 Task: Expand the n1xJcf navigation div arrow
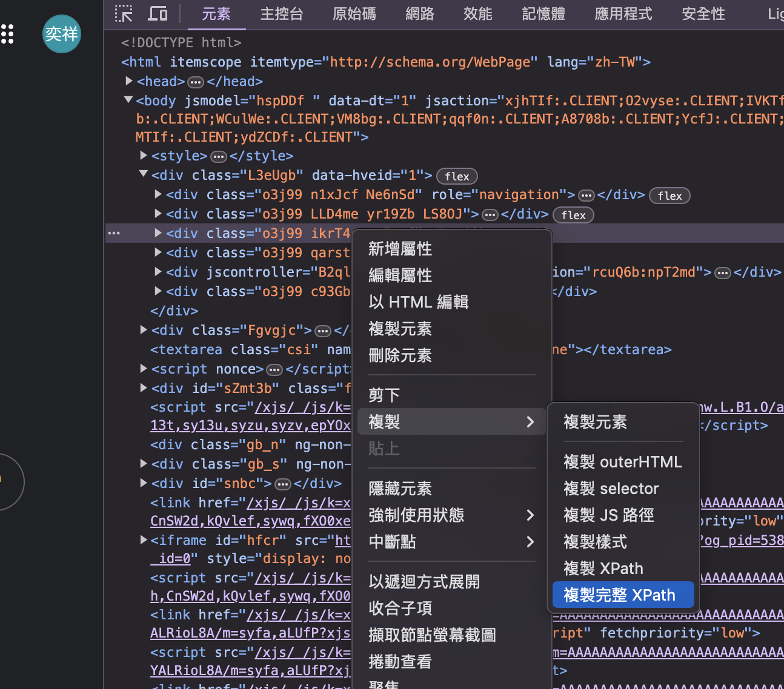point(158,194)
